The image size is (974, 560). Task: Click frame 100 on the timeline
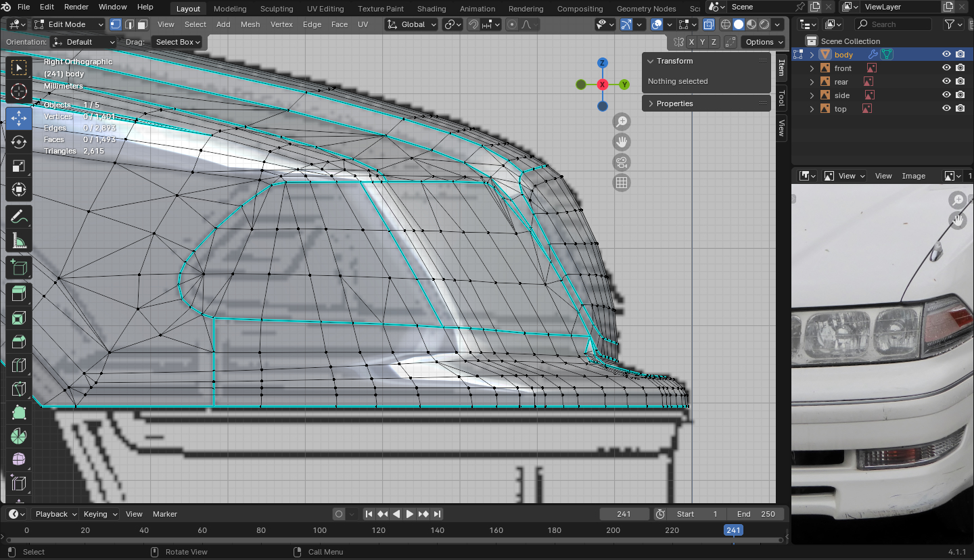[x=320, y=530]
